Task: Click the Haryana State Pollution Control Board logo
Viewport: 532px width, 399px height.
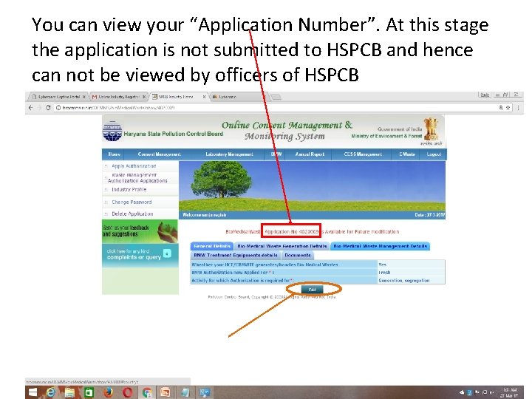Action: click(x=112, y=131)
